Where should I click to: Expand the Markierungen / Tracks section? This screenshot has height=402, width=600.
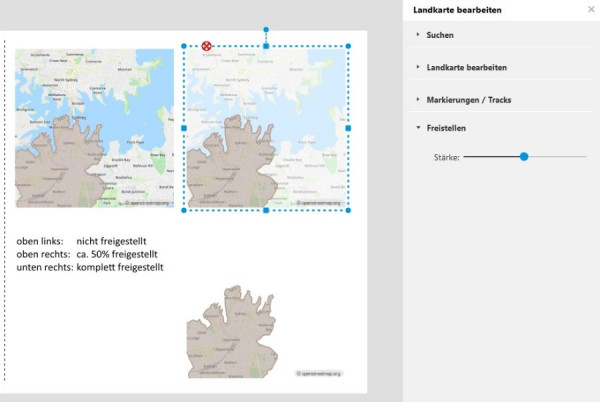[x=418, y=99]
